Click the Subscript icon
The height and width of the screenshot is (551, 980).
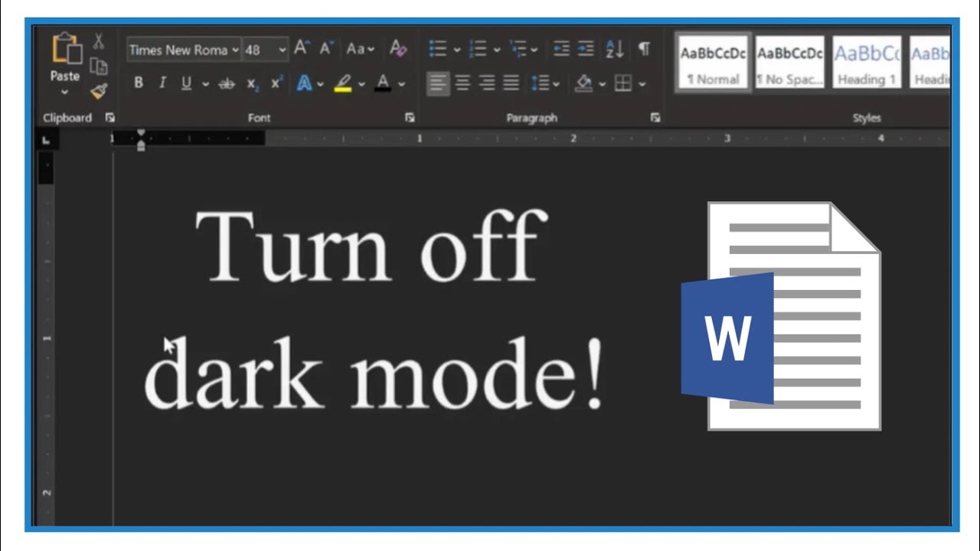(252, 84)
